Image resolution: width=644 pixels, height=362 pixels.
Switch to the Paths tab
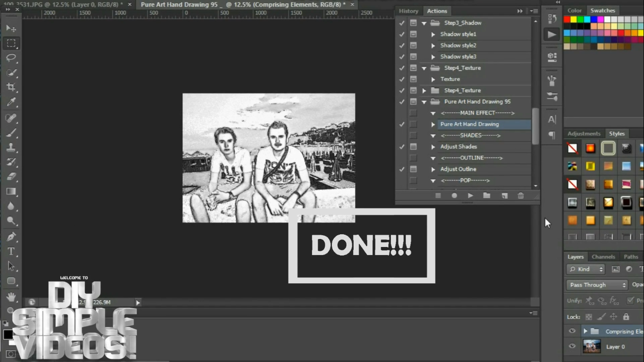(630, 257)
